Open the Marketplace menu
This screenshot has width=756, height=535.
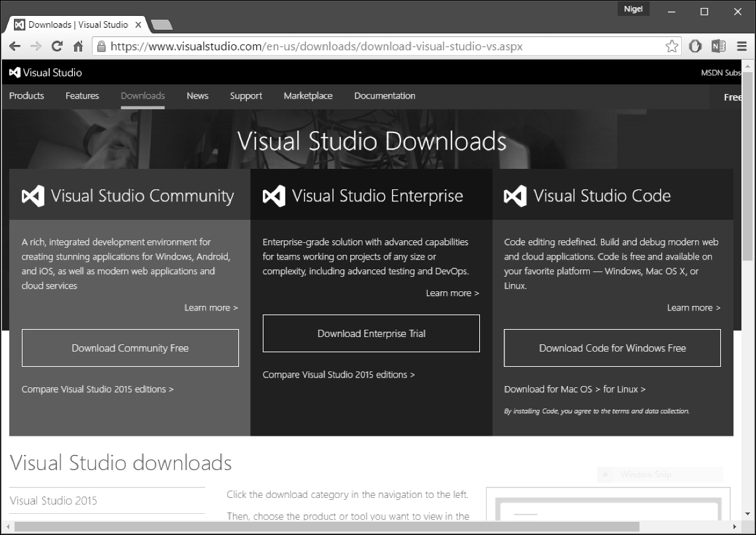[308, 95]
